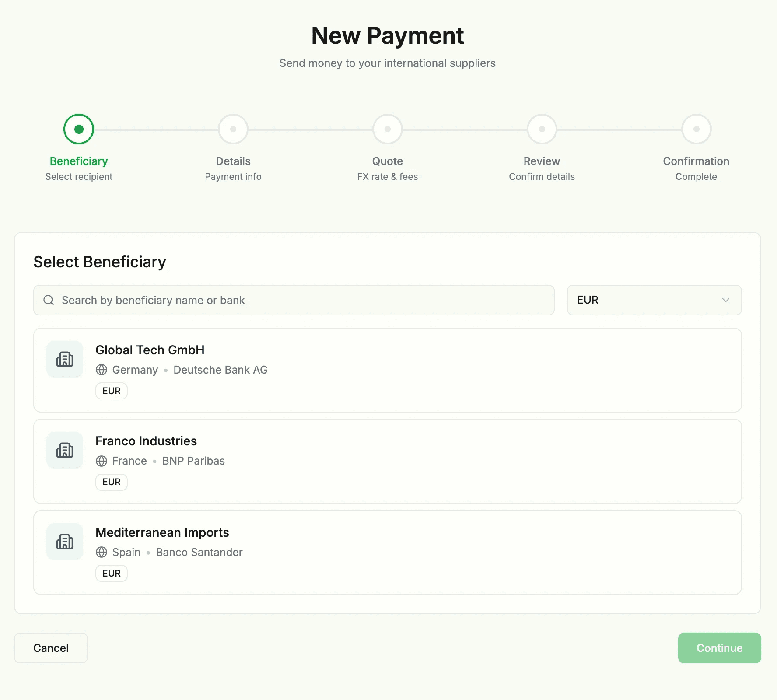Click the chevron on the currency selector
Viewport: 777px width, 700px height.
click(x=725, y=300)
